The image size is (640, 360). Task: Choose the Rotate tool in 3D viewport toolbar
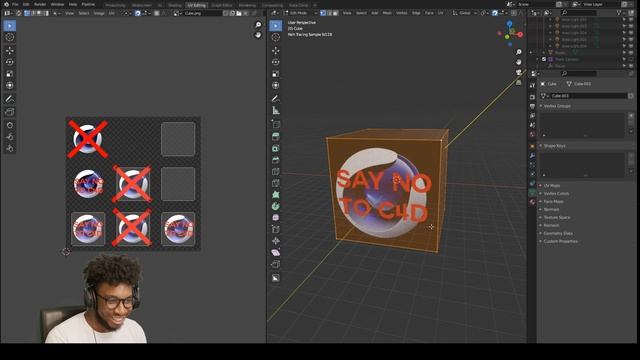click(x=276, y=62)
